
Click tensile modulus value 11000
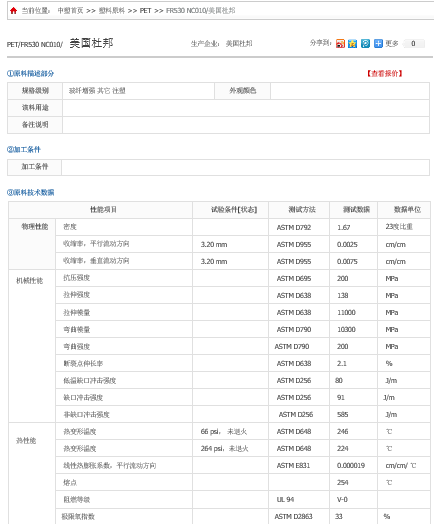346,313
